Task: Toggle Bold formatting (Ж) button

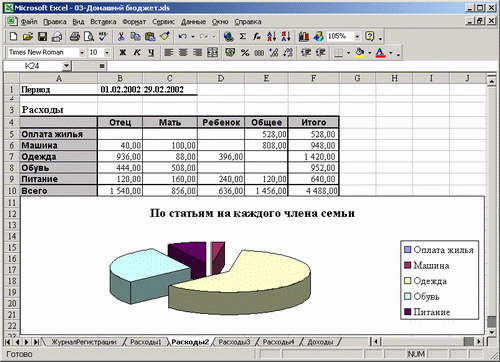Action: pos(123,53)
